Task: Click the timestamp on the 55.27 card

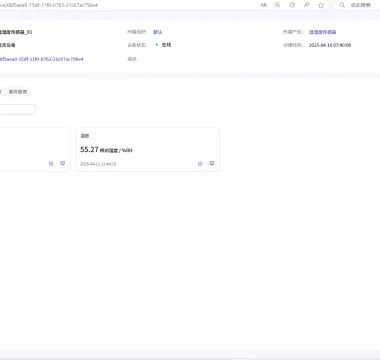Action: pos(98,164)
